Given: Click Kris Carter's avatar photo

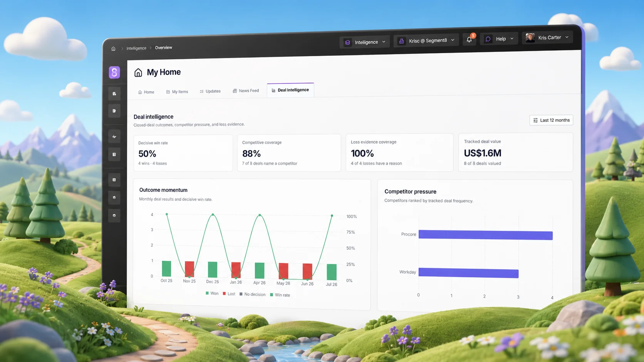Looking at the screenshot, I should click(x=530, y=38).
